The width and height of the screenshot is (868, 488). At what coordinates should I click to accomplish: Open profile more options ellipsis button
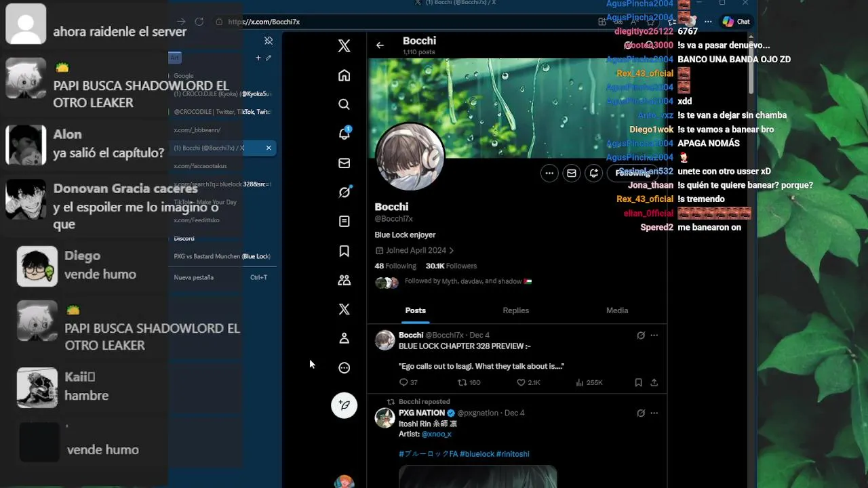tap(549, 173)
